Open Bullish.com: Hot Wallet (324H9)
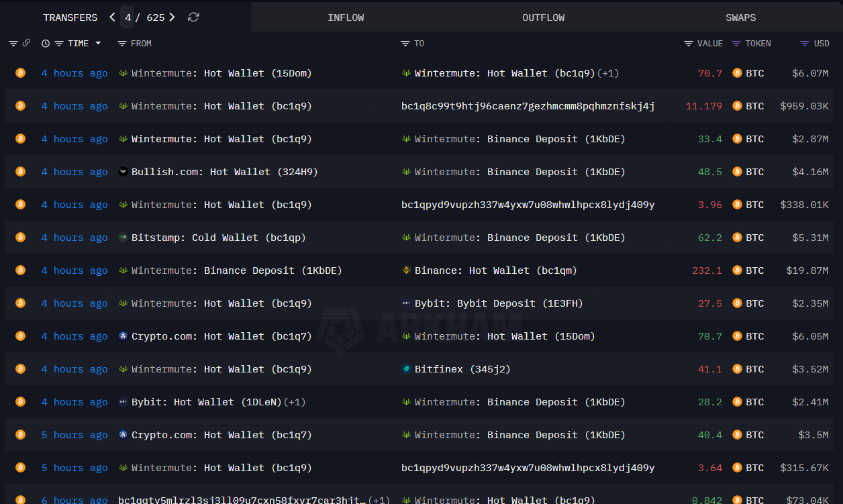 pos(225,172)
